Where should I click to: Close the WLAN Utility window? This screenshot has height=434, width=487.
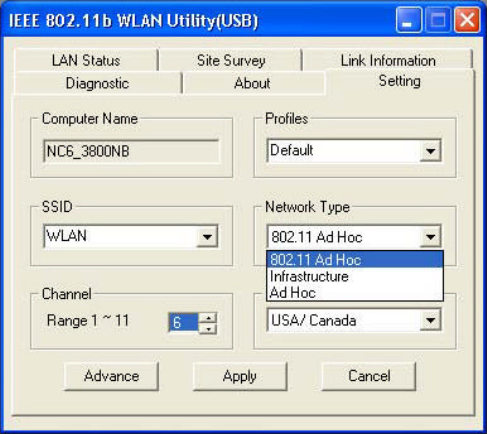467,20
